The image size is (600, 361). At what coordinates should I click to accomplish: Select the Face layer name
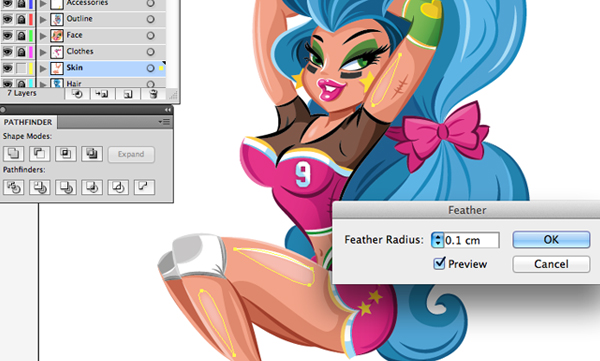pyautogui.click(x=75, y=35)
